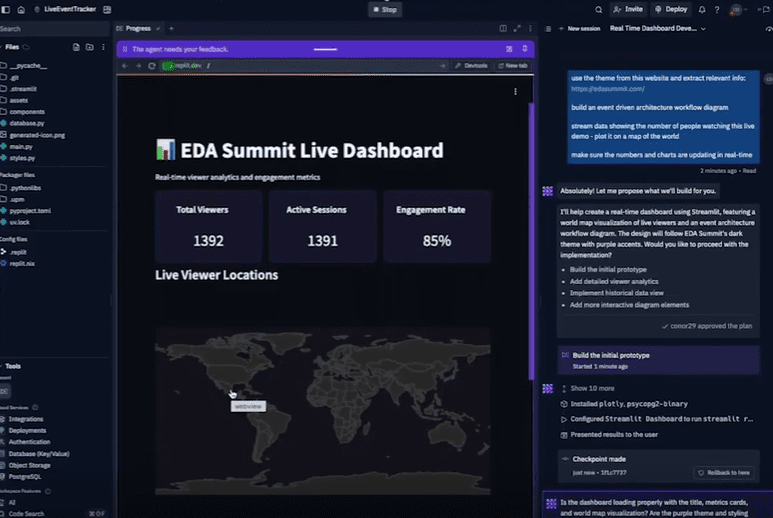The width and height of the screenshot is (773, 518).
Task: Click the Deploy button
Action: pos(671,9)
